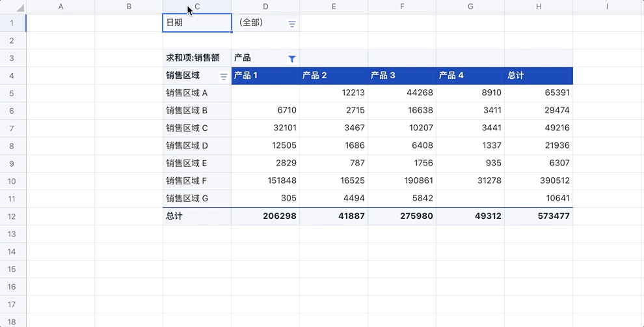Click the 销售区域 D row label
The image size is (644, 327).
pyautogui.click(x=197, y=146)
